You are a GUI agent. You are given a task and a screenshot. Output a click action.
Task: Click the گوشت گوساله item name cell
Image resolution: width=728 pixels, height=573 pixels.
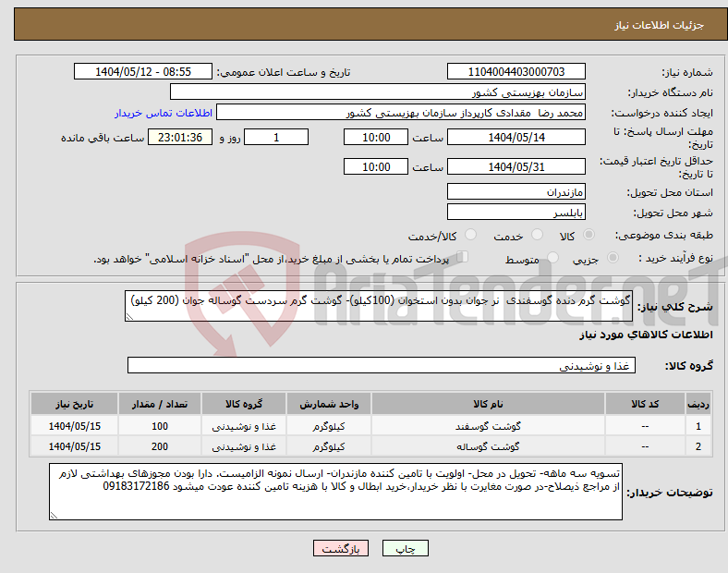point(488,446)
